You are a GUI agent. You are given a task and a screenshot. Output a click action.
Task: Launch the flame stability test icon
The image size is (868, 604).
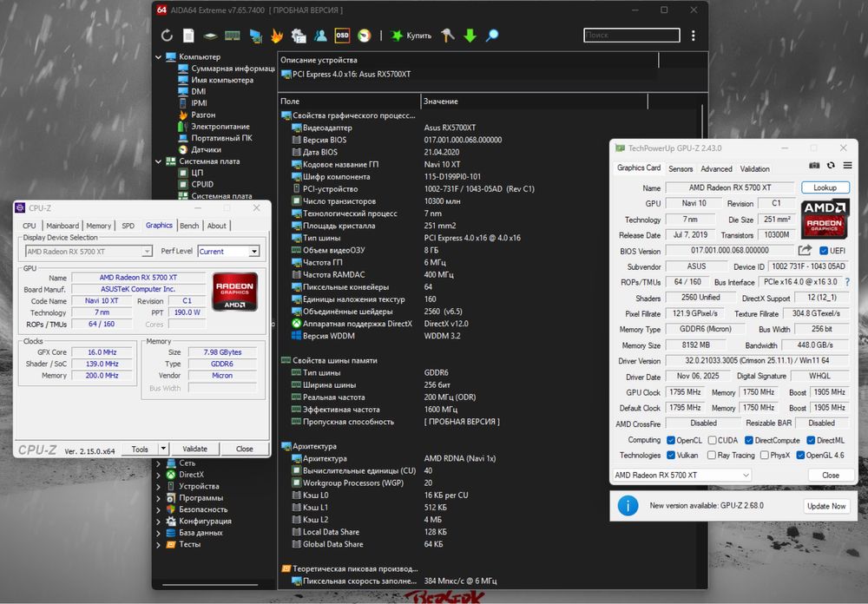point(277,36)
